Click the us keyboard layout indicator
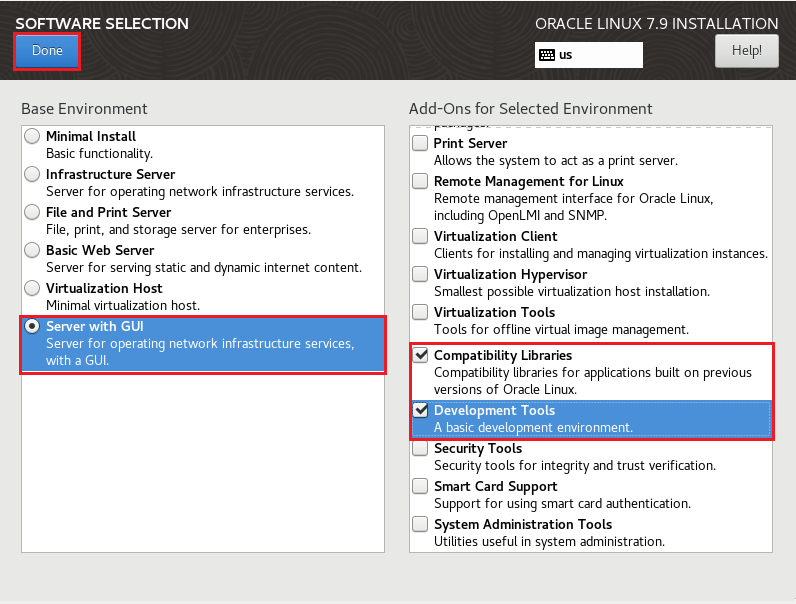 (x=588, y=55)
